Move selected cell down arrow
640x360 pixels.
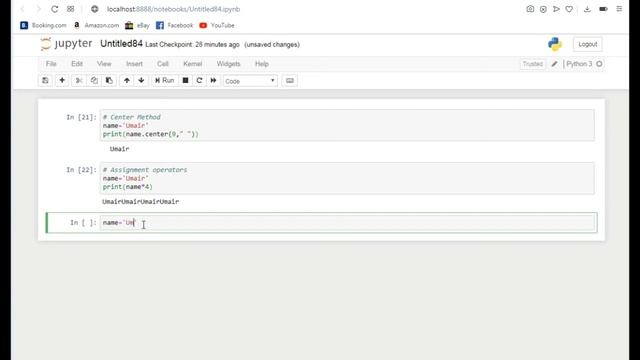click(x=141, y=80)
